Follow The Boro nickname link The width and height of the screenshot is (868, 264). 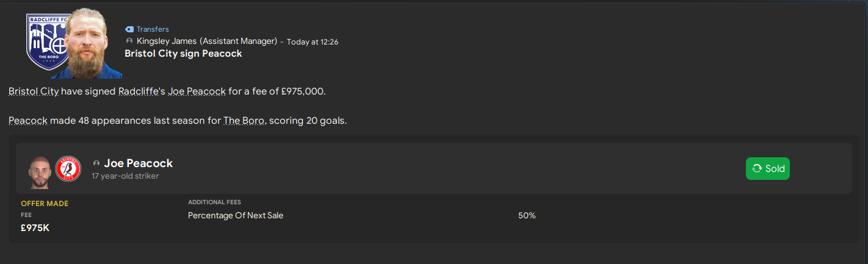244,121
